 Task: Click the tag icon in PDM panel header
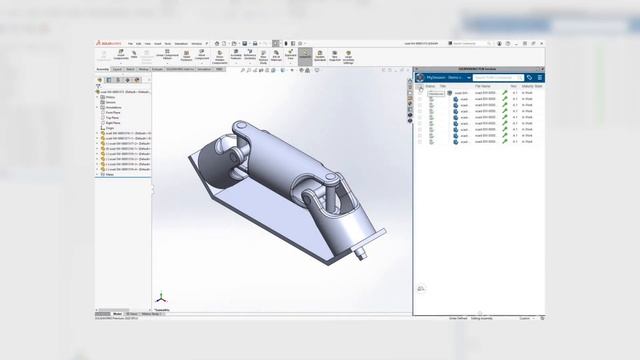(530, 78)
